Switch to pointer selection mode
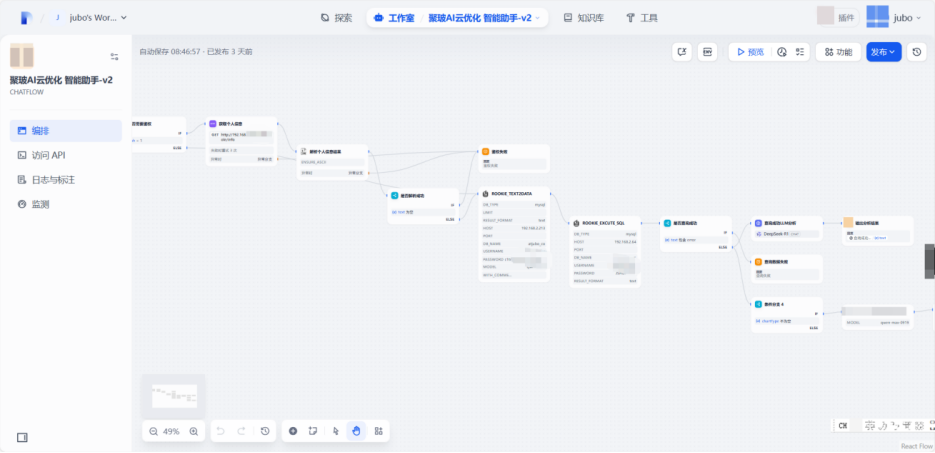935x453 pixels. pos(335,431)
